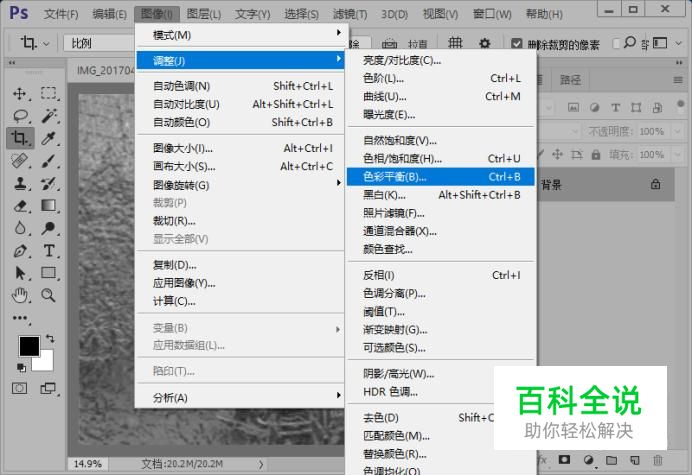Click the foreground black color swatch
The width and height of the screenshot is (692, 475).
[x=29, y=346]
